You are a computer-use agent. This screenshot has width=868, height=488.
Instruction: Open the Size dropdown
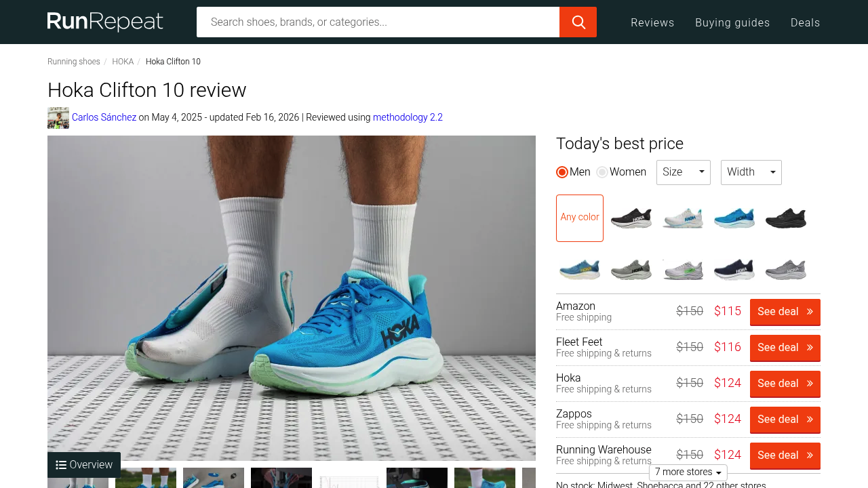(x=684, y=172)
